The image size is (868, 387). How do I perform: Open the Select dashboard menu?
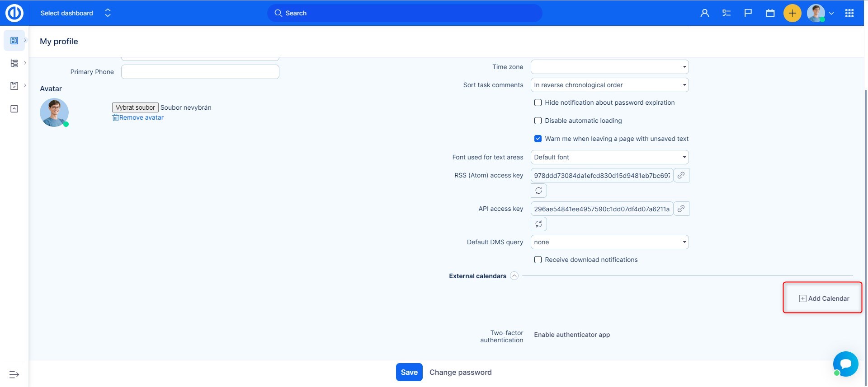75,13
